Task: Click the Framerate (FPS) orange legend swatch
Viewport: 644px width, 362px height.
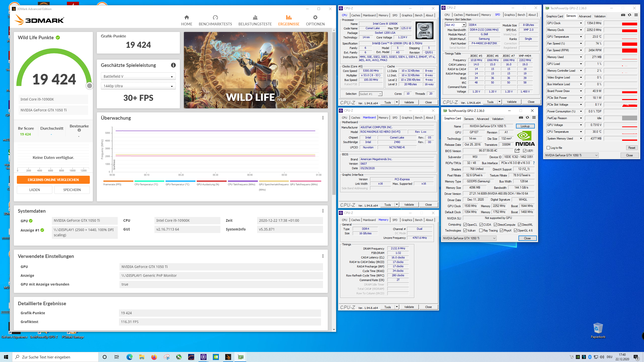Action: coord(118,181)
